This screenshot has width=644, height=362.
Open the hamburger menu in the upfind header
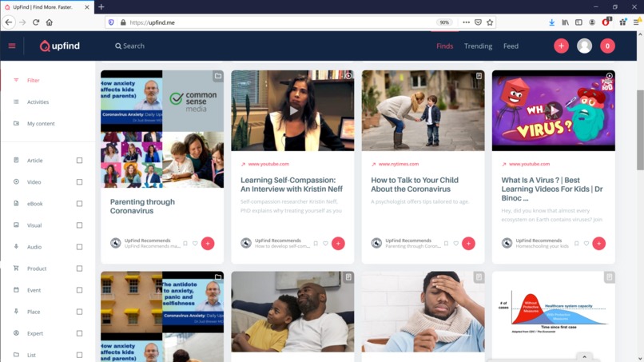coord(12,46)
